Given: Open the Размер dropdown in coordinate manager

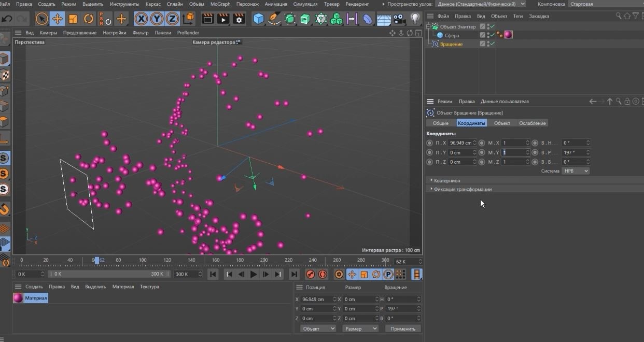Looking at the screenshot, I should (x=360, y=329).
